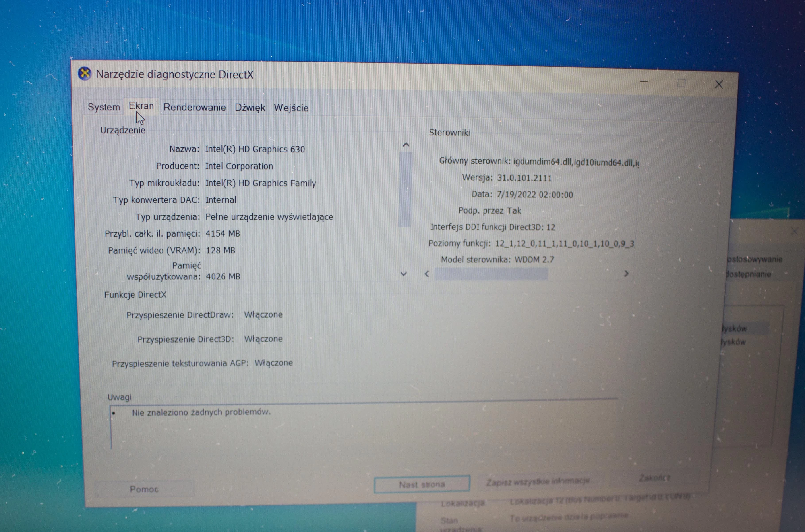
Task: Click 'Interfejs DDI funkcji Direct3D: 12' line
Action: click(493, 227)
